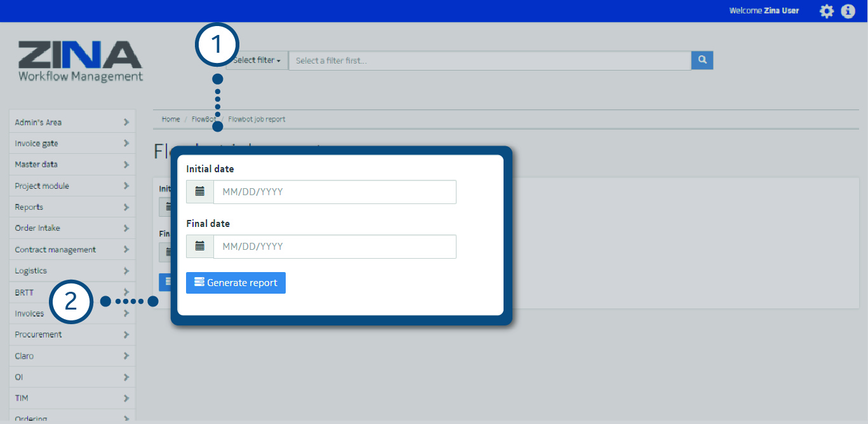
Task: Open the Select filter dropdown
Action: tap(257, 60)
